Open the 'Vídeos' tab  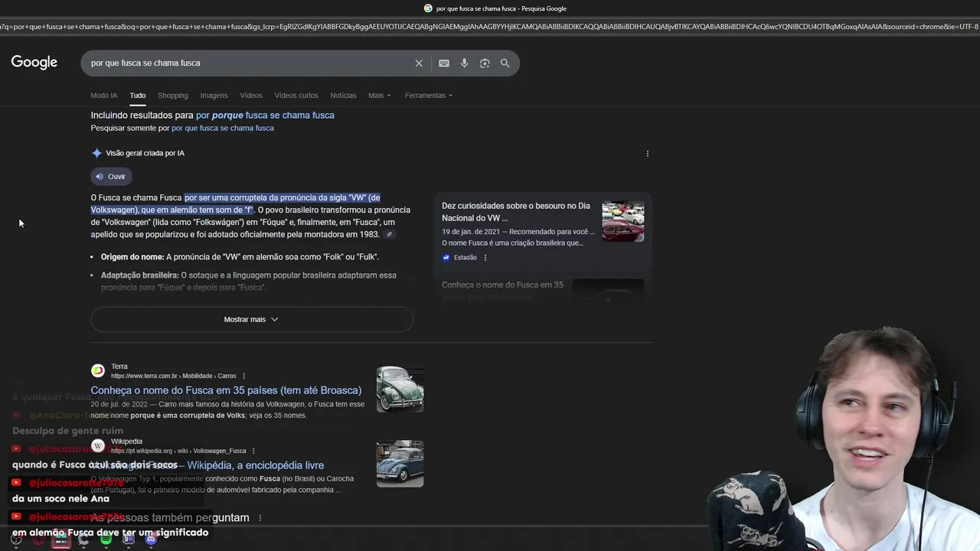click(x=251, y=96)
